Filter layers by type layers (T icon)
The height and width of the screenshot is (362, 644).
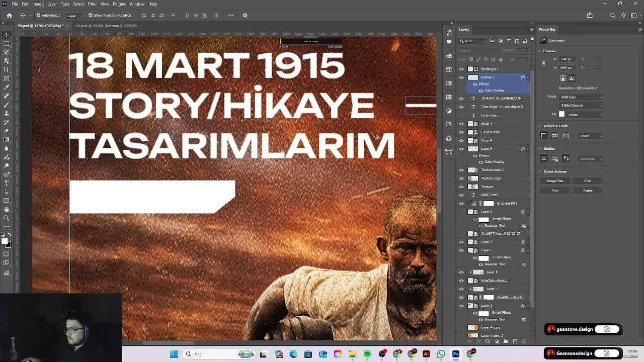[509, 41]
